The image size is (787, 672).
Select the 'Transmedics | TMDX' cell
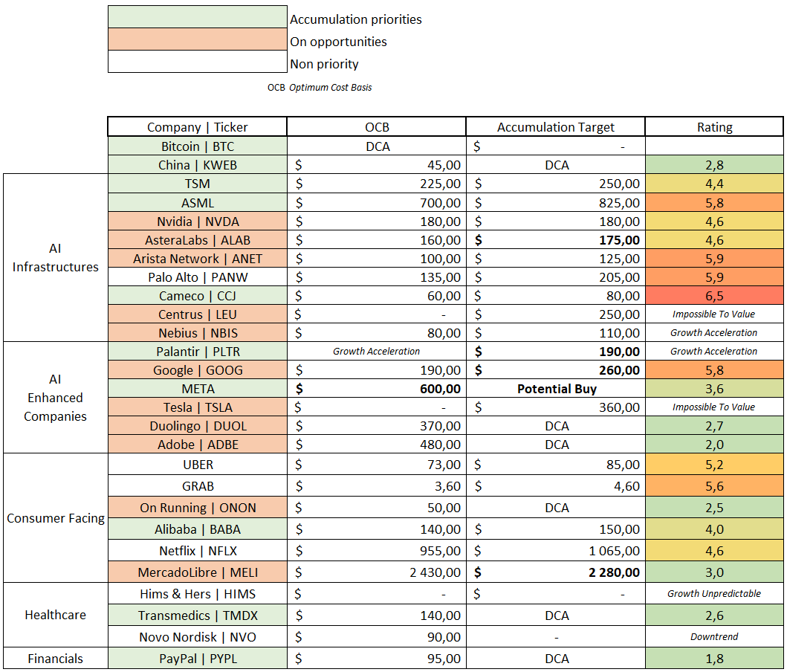coord(197,615)
